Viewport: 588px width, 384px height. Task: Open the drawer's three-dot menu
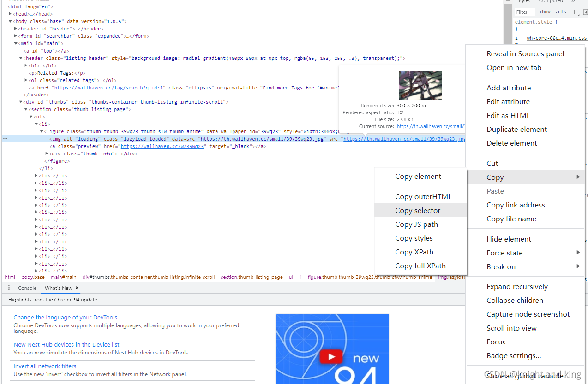[9, 288]
